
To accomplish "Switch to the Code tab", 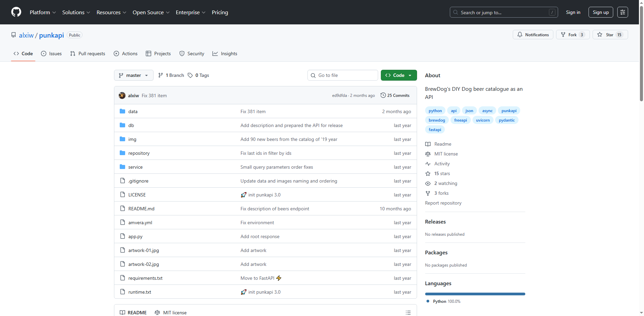I will coord(23,54).
